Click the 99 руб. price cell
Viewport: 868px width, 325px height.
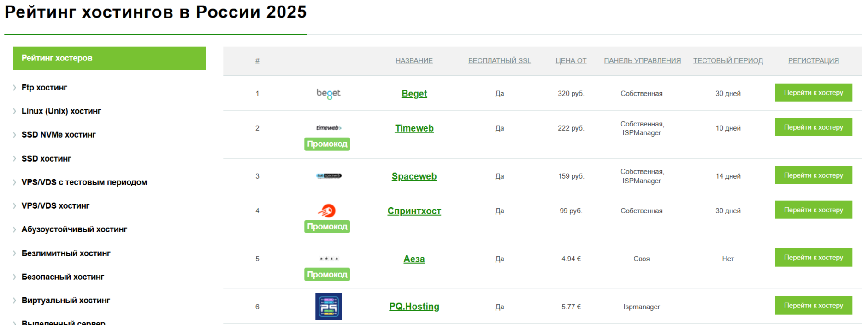[x=571, y=211]
